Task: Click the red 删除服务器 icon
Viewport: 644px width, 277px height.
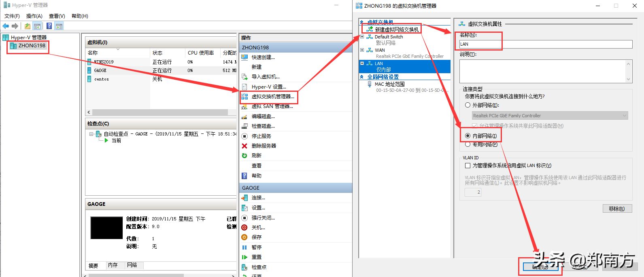Action: (x=244, y=146)
